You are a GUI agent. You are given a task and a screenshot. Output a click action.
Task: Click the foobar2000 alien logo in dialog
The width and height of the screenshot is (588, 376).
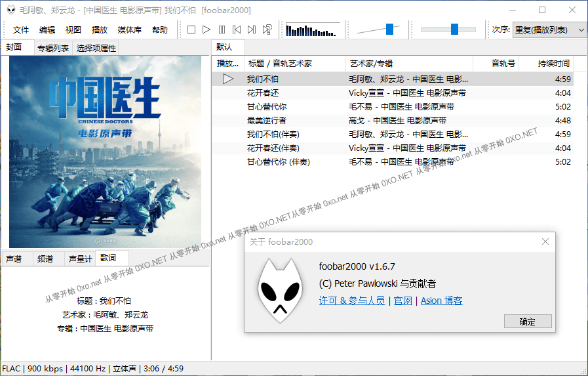pos(280,291)
